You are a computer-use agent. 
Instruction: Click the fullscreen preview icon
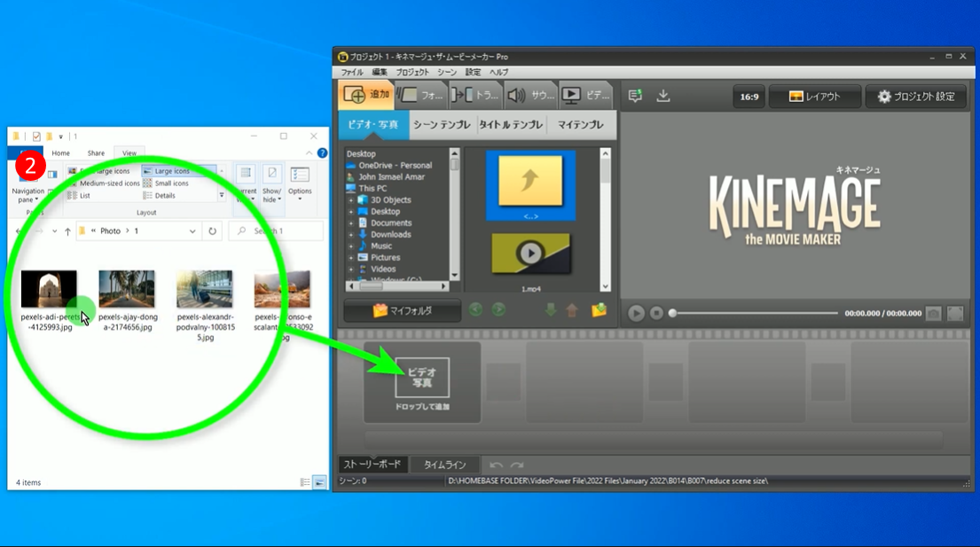tap(954, 313)
